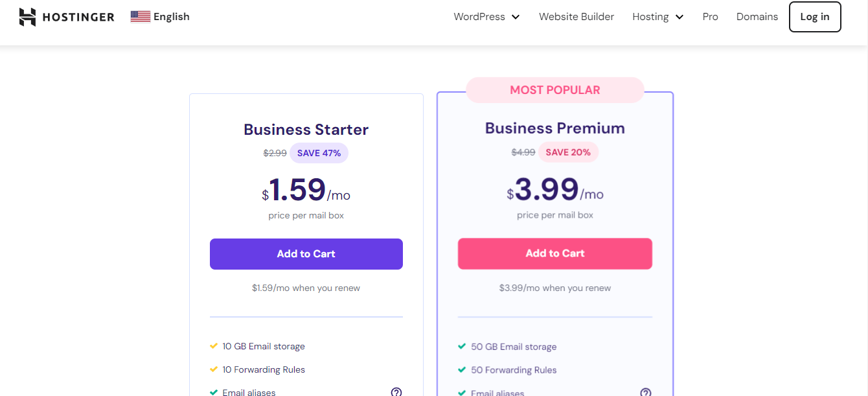The width and height of the screenshot is (868, 396).
Task: Expand the WordPress navigation dropdown
Action: coord(486,17)
